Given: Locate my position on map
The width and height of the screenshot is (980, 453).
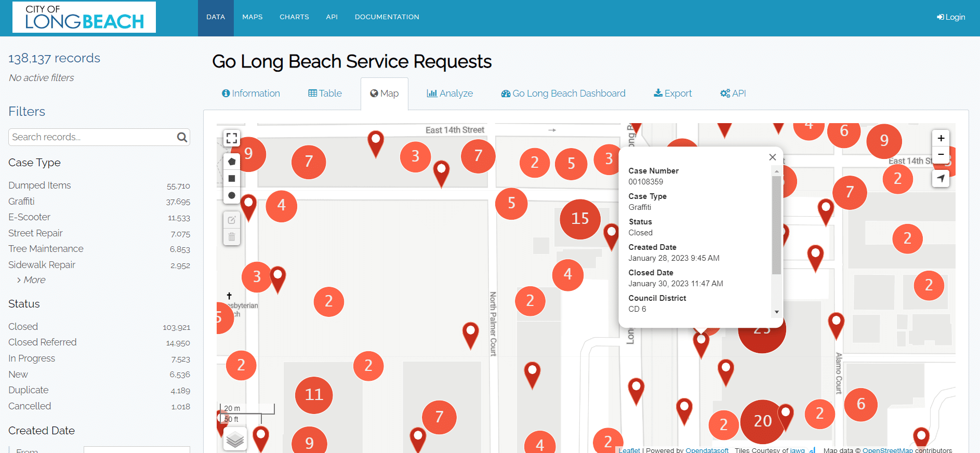Looking at the screenshot, I should 941,178.
